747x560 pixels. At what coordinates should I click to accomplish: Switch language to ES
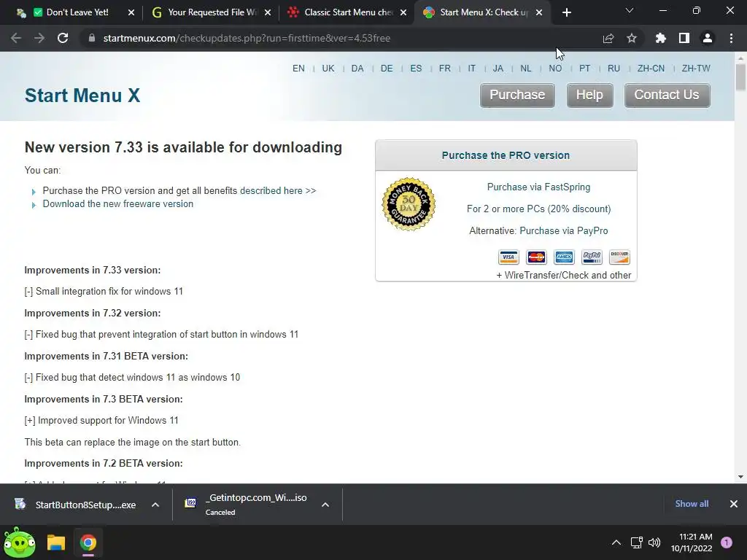[x=416, y=68]
